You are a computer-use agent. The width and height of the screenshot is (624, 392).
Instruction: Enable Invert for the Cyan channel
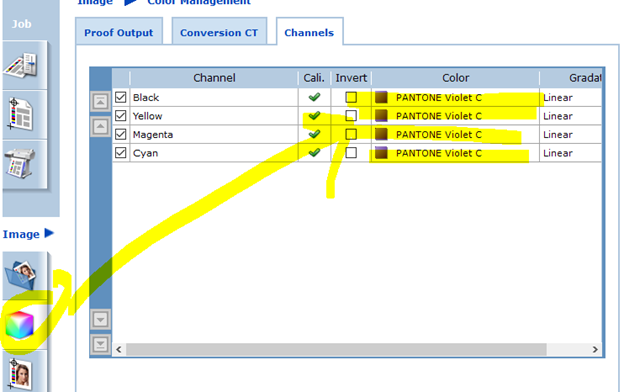click(351, 153)
